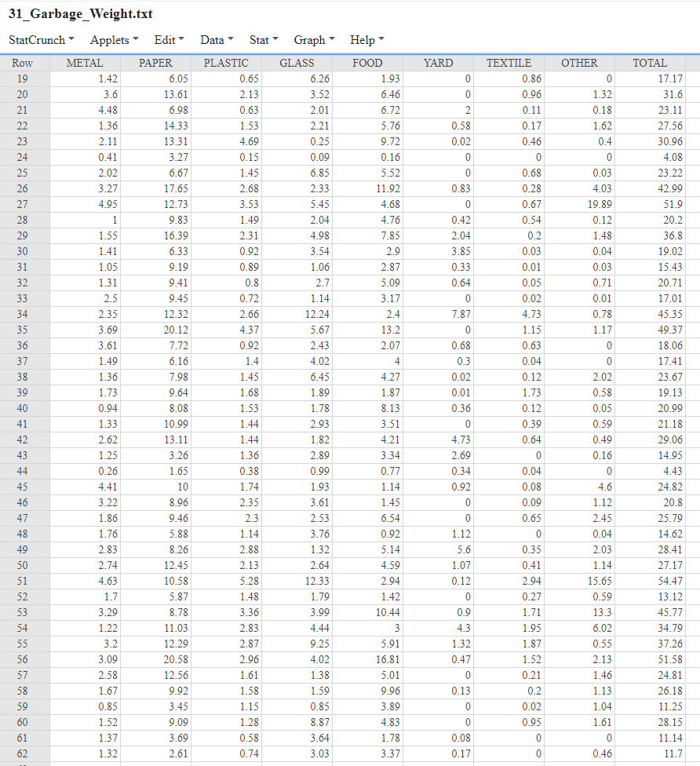Select the FOOD column header
Screen dimensions: 700x766
pyautogui.click(x=367, y=63)
